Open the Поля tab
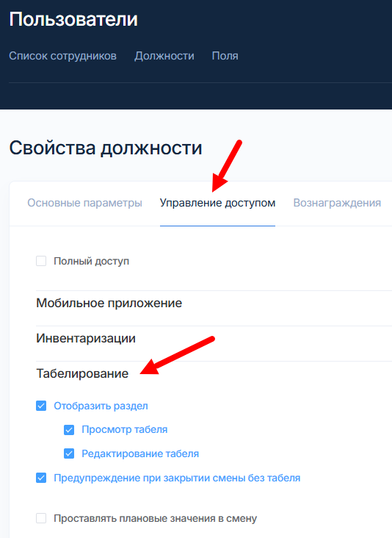This screenshot has height=538, width=392. pos(225,56)
